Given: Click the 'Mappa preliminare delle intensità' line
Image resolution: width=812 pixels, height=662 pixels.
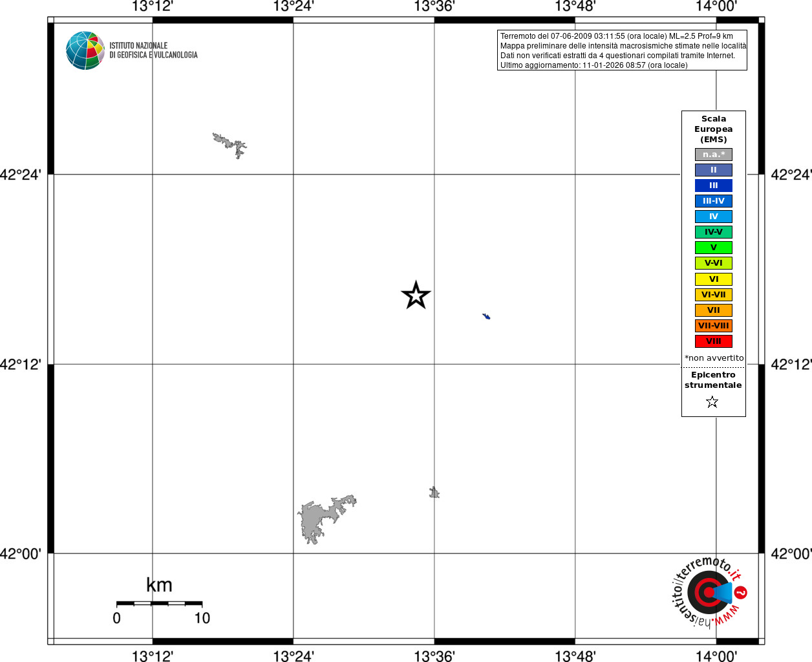Looking at the screenshot, I should 623,46.
